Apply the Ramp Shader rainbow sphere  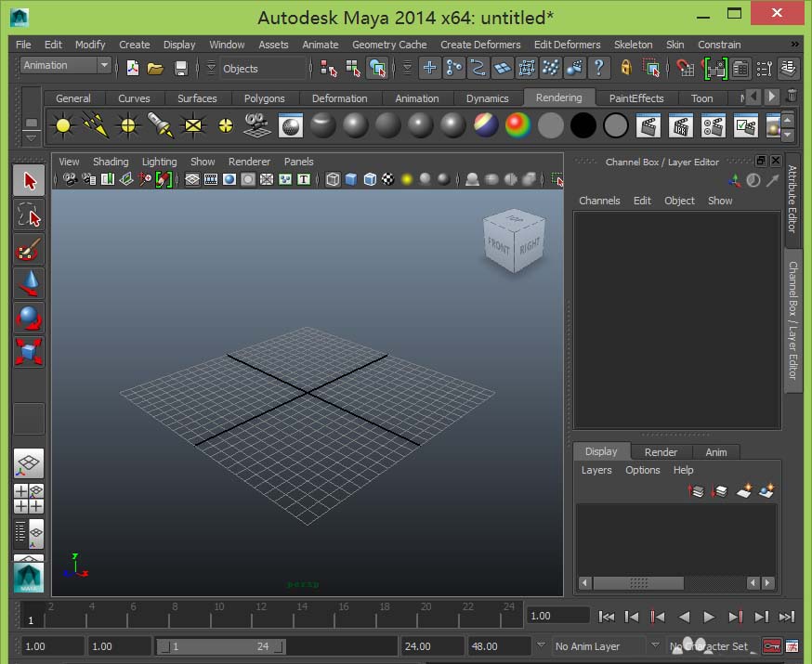coord(517,124)
